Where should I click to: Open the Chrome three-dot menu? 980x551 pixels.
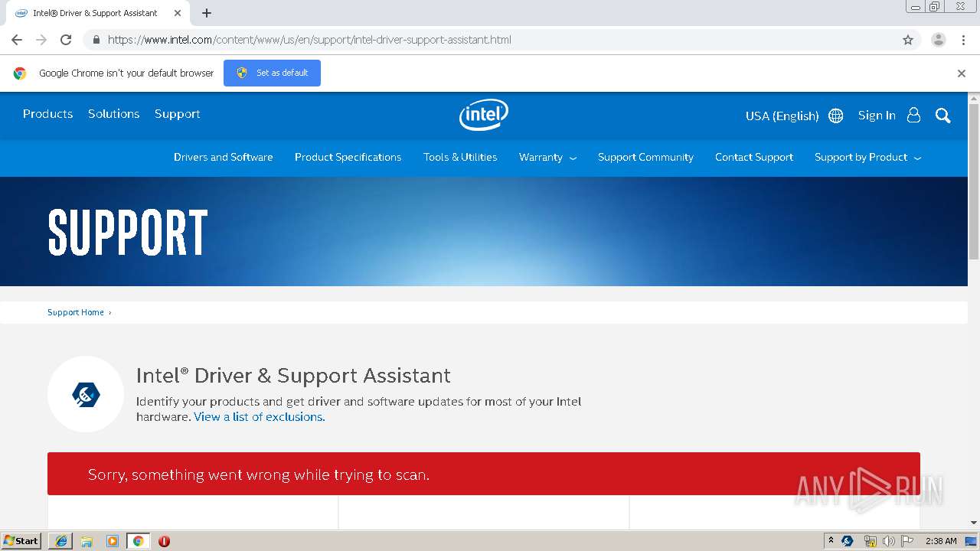click(963, 40)
